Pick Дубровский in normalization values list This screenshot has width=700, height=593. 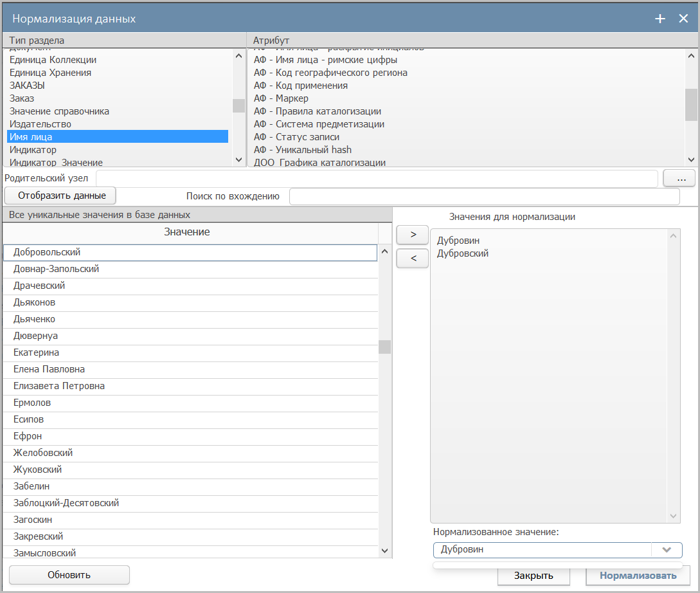coord(463,253)
